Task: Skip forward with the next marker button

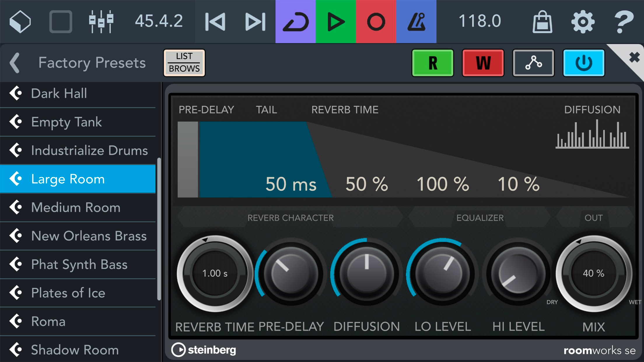Action: 255,21
